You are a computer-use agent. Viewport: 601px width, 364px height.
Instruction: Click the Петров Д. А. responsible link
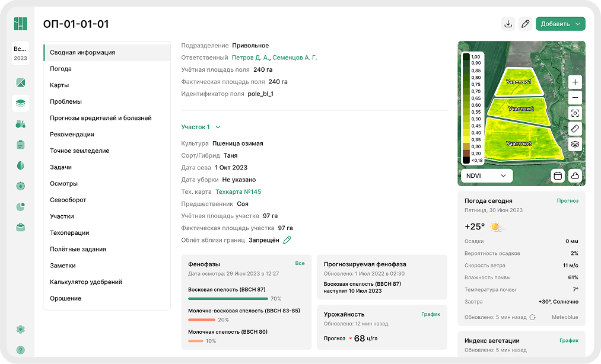click(x=251, y=58)
